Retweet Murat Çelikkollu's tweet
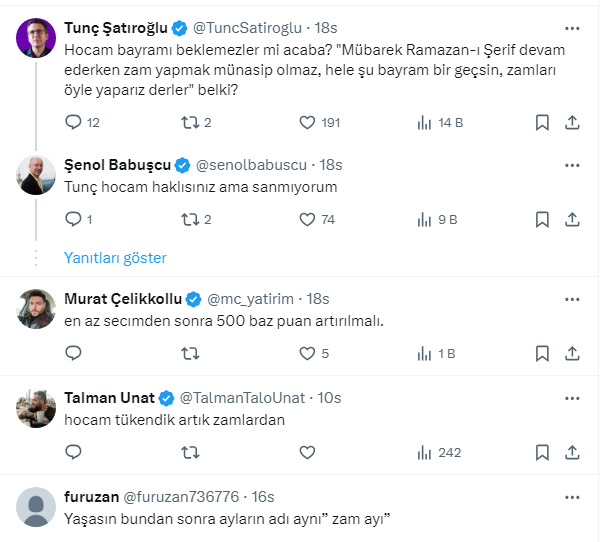This screenshot has height=542, width=609. click(190, 353)
